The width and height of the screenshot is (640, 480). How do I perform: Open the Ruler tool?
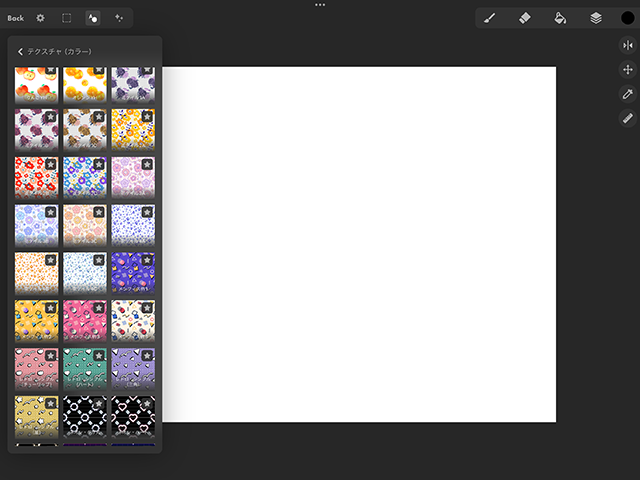coord(628,119)
